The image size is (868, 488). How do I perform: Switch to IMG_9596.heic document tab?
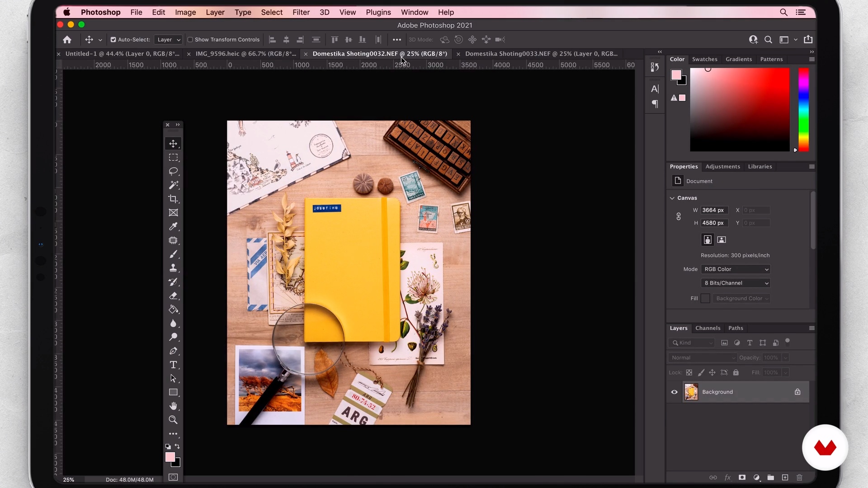tap(246, 54)
